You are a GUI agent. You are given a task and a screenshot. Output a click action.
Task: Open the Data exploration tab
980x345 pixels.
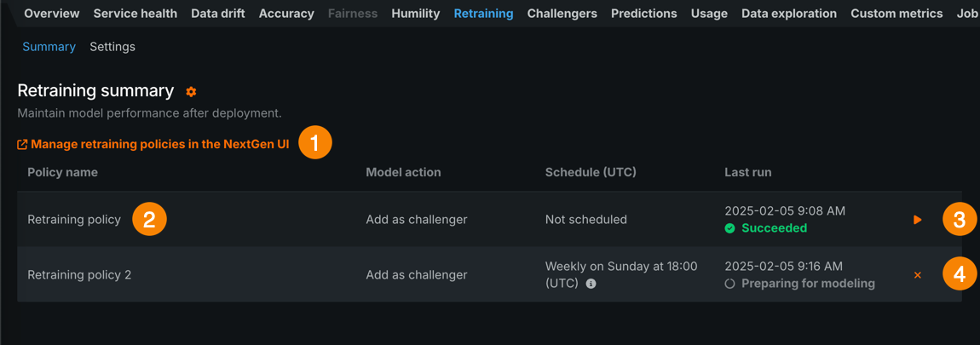789,14
